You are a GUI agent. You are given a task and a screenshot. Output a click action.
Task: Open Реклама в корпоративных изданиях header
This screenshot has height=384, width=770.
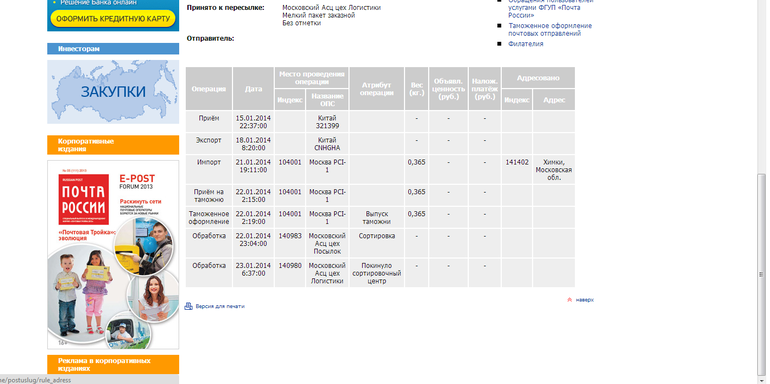[x=113, y=364]
